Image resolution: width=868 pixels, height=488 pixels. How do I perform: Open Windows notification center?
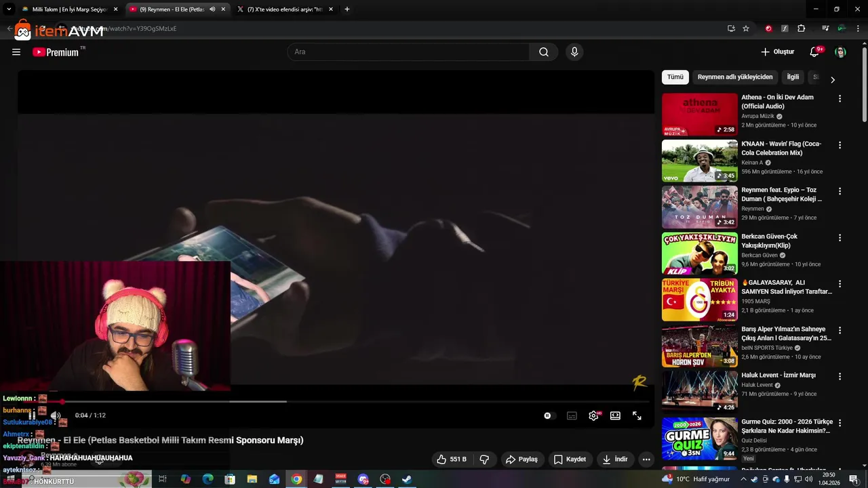[x=853, y=479]
